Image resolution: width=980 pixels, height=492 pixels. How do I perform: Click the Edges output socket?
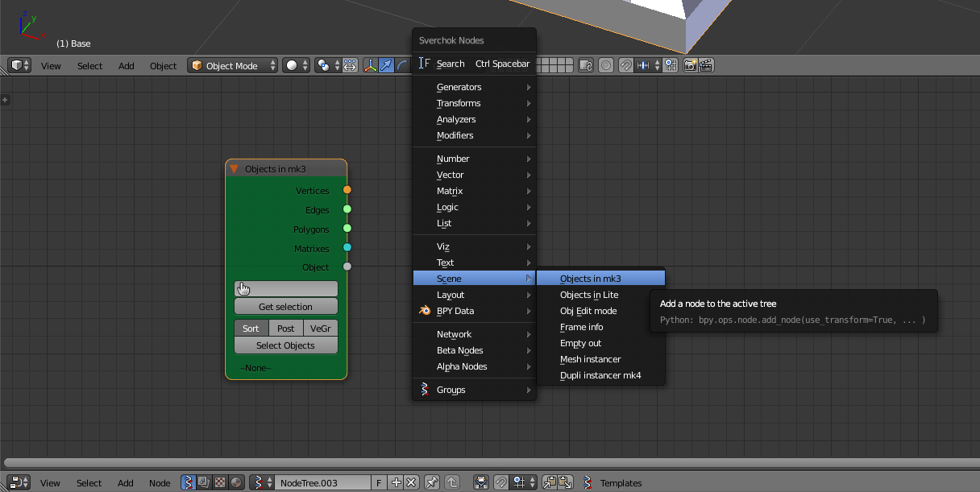tap(347, 209)
